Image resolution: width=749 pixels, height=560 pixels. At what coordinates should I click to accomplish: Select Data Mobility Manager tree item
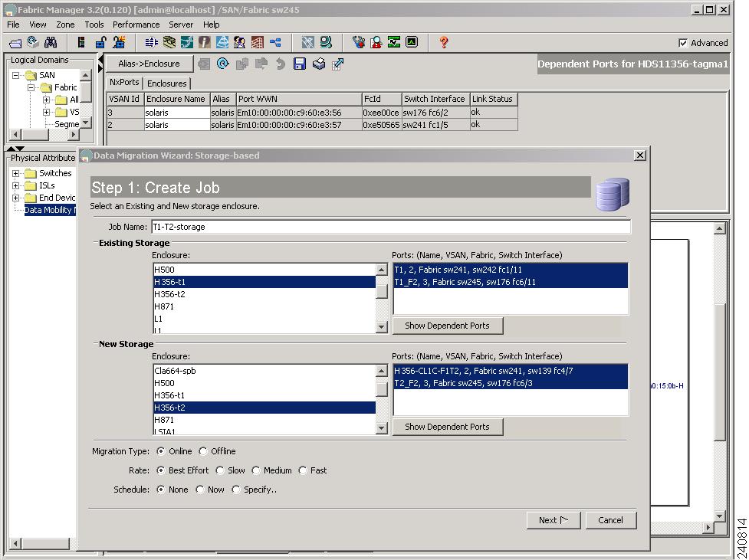(50, 210)
